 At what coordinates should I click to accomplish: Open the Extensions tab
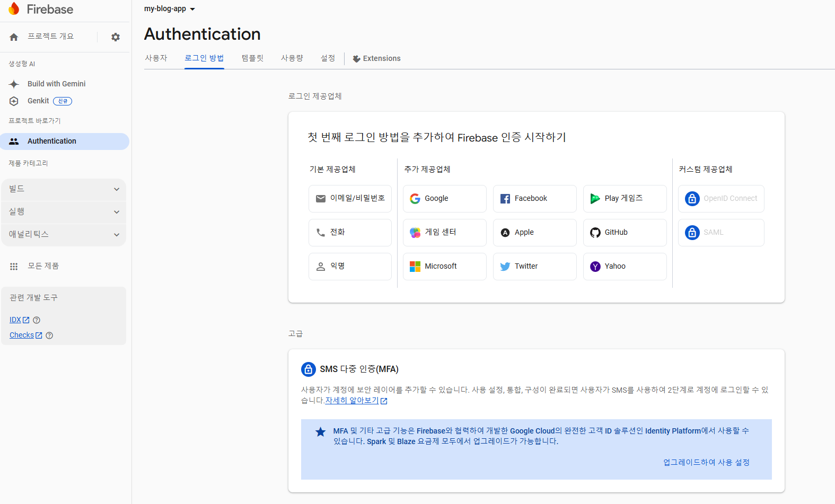pyautogui.click(x=377, y=59)
